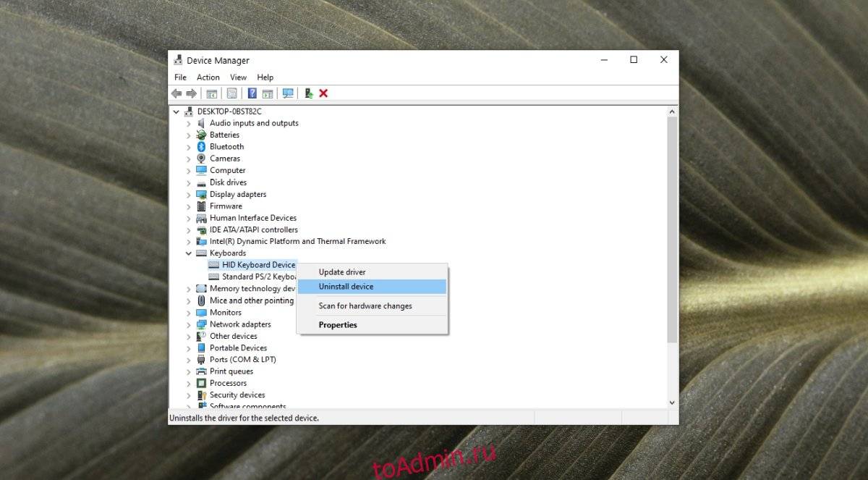Viewport: 868px width, 480px height.
Task: Expand the Bluetooth category
Action: [189, 147]
